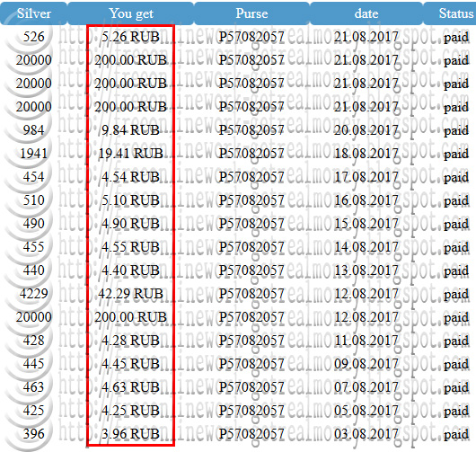476x452 pixels.
Task: Click the You get column header
Action: [130, 13]
